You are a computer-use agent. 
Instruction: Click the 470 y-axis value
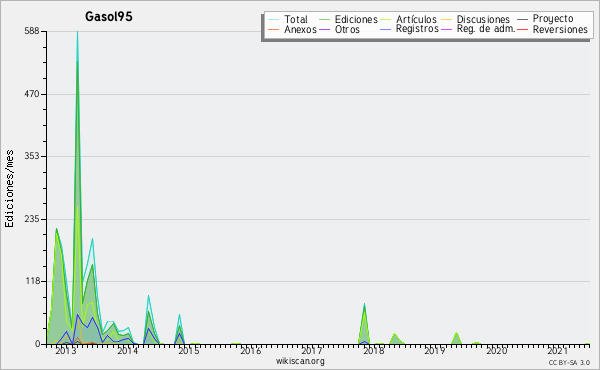point(32,94)
